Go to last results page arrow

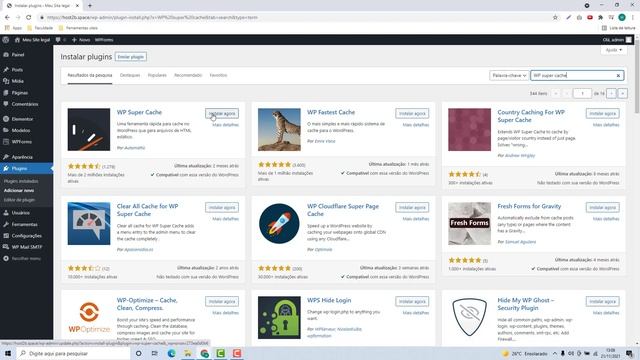click(x=622, y=93)
